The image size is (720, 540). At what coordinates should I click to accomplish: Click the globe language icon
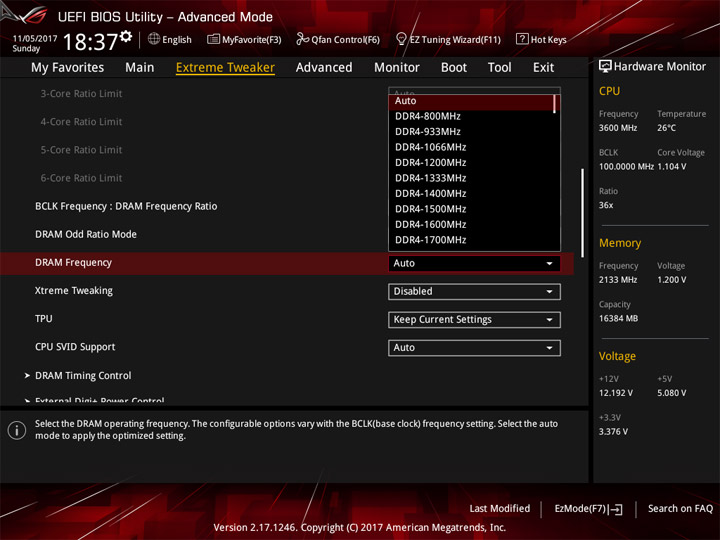[x=154, y=39]
